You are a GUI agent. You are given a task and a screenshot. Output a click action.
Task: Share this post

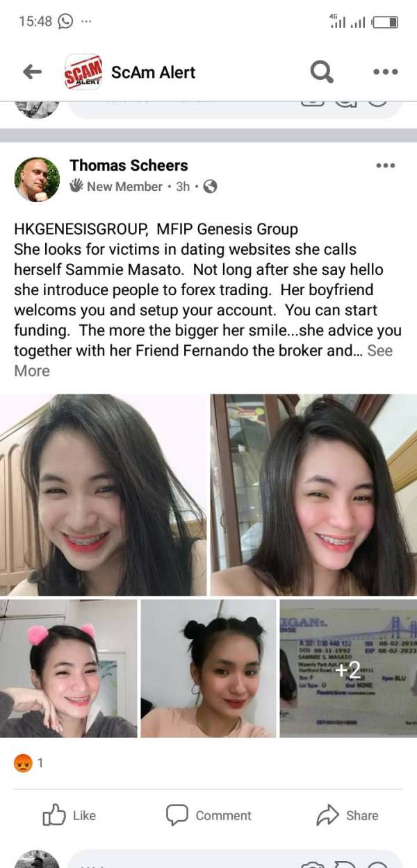347,815
